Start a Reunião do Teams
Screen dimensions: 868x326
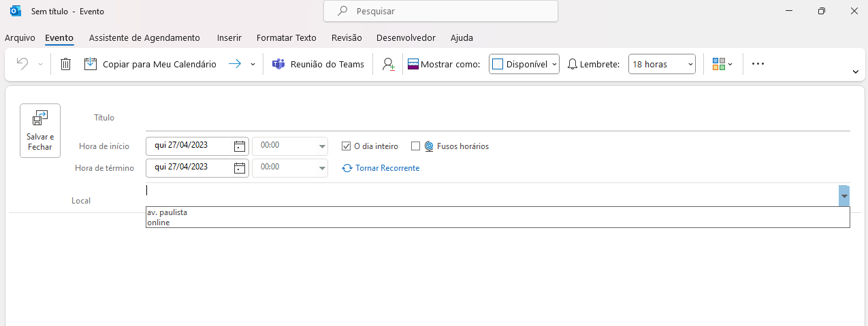[x=318, y=64]
